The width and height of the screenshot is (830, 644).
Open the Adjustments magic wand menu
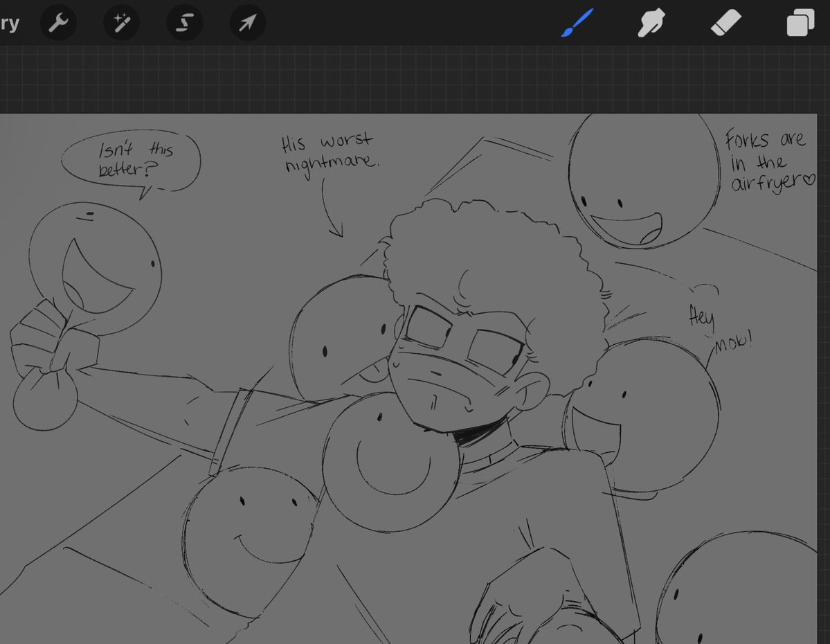point(121,23)
